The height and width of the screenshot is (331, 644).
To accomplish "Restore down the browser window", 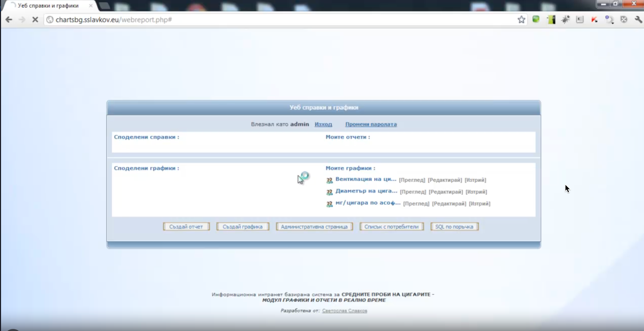I will coord(616,4).
